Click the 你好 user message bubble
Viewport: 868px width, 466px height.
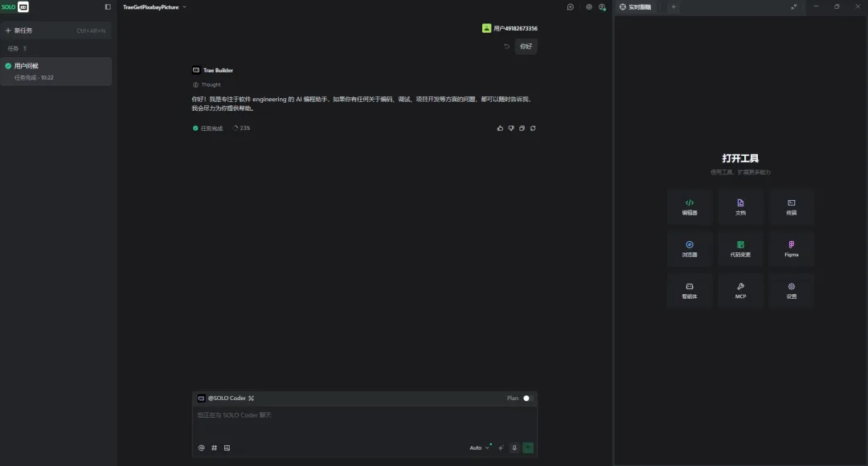pyautogui.click(x=526, y=47)
